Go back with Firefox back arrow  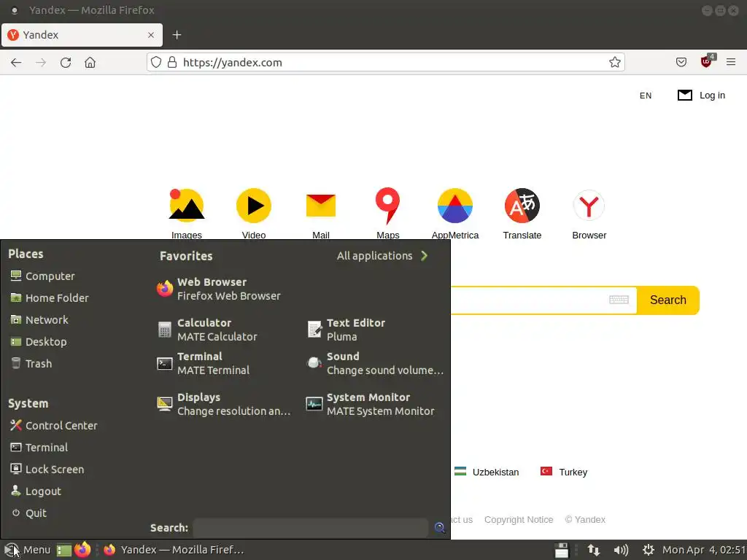[16, 63]
